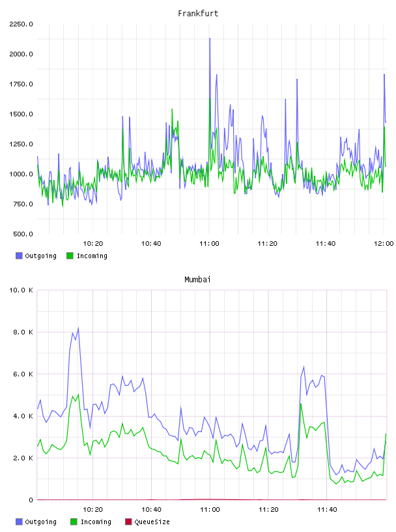Click the Outgoing label in Frankfurt legend
The image size is (396, 532).
(40, 256)
